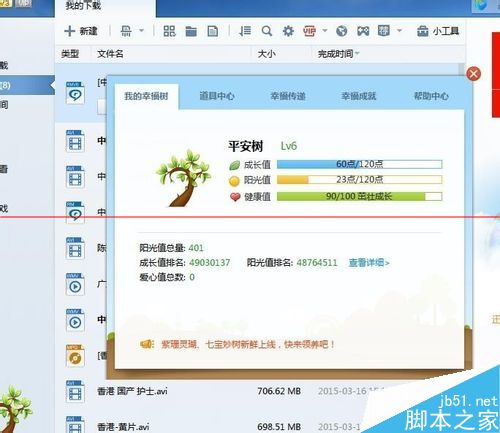This screenshot has width=500, height=433.
Task: Click the 平安树 tree image
Action: [183, 178]
